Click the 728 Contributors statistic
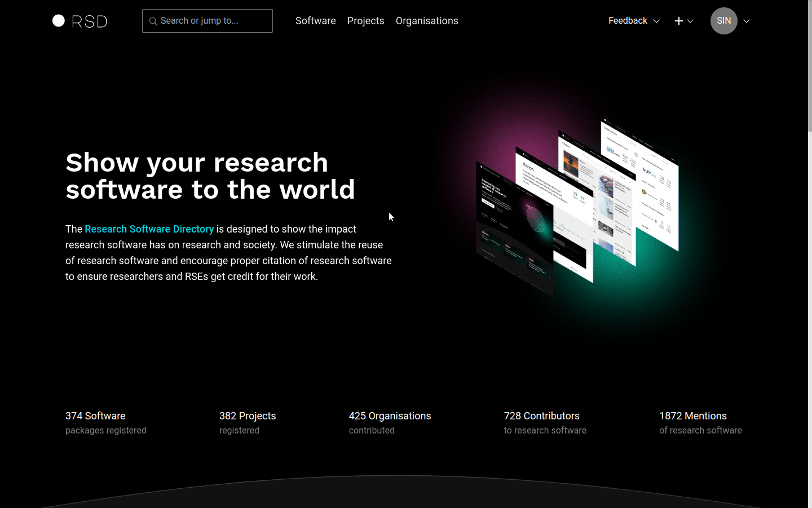Screen dimensions: 812x508 coord(541,416)
